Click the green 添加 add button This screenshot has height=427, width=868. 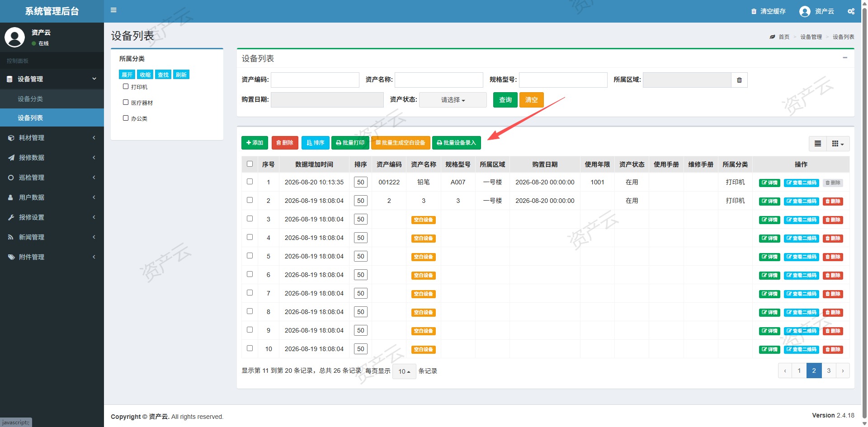pos(255,143)
